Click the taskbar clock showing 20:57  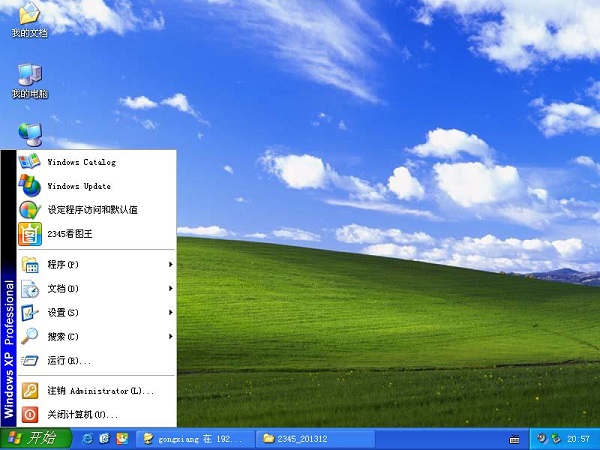coord(578,438)
